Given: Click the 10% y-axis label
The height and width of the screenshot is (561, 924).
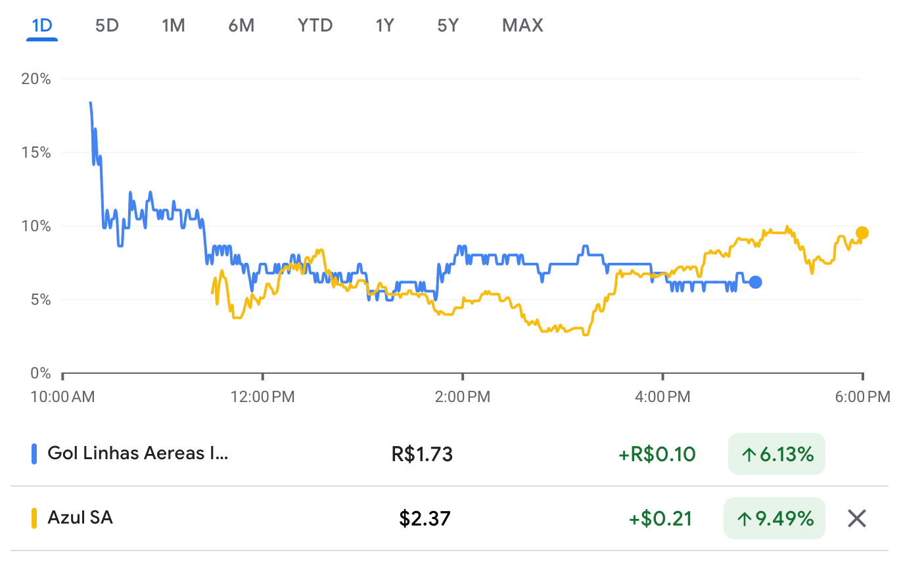Looking at the screenshot, I should pos(36,226).
